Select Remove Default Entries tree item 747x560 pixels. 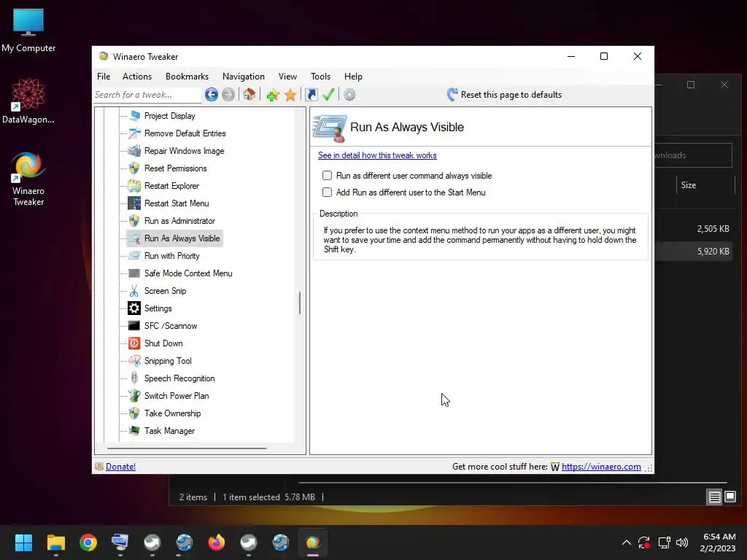[185, 133]
